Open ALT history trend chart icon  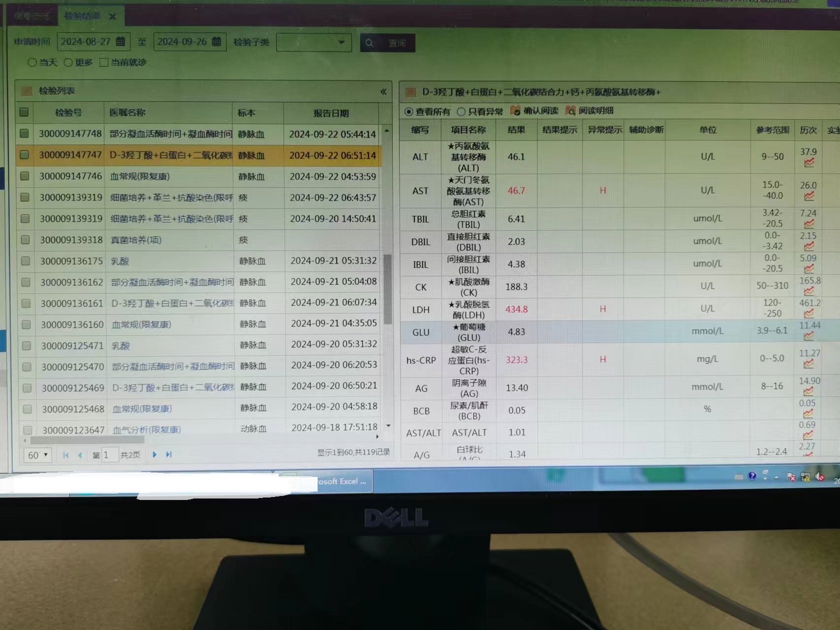(809, 163)
